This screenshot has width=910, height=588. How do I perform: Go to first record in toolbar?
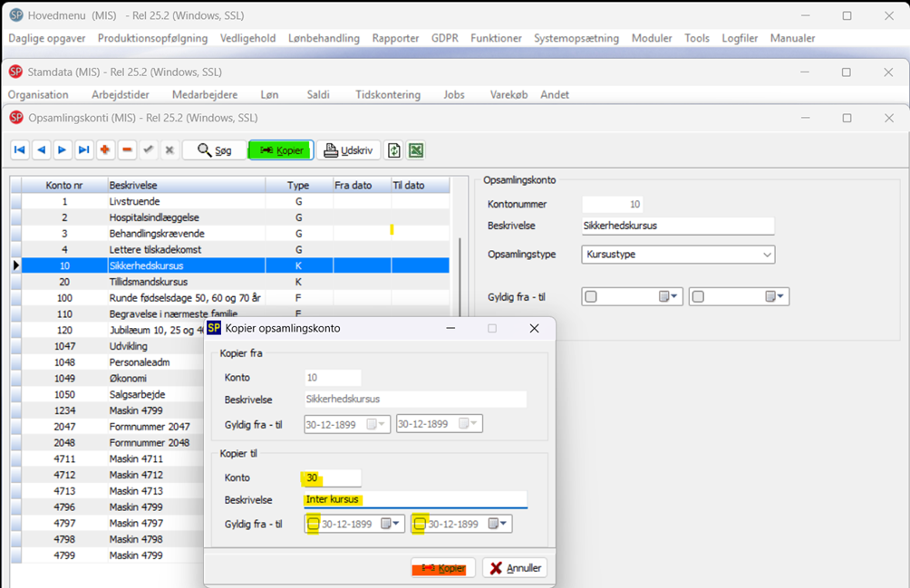point(19,150)
